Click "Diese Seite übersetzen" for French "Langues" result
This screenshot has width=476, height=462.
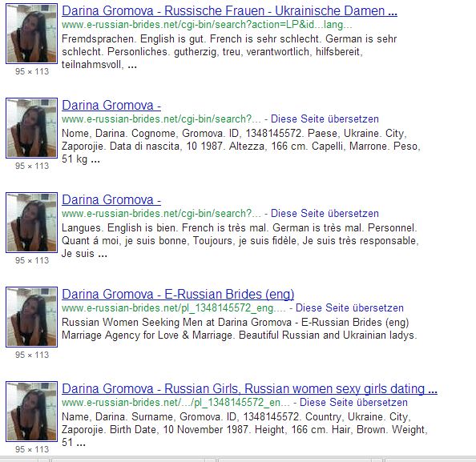pos(325,214)
